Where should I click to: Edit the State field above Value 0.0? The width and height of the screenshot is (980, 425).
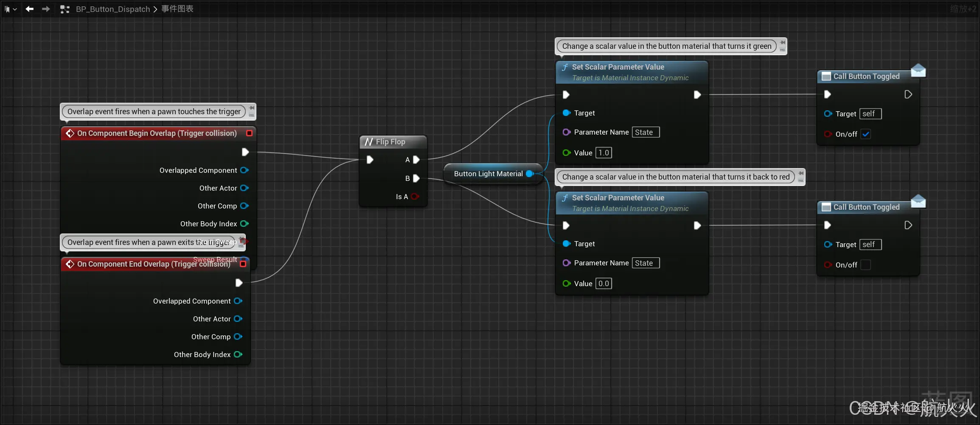pos(646,263)
